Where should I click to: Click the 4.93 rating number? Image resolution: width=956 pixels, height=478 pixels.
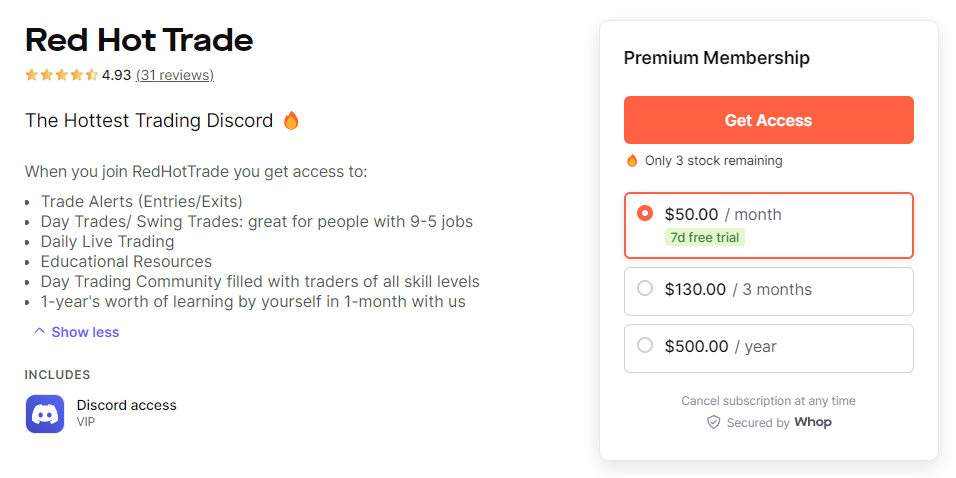click(x=116, y=75)
